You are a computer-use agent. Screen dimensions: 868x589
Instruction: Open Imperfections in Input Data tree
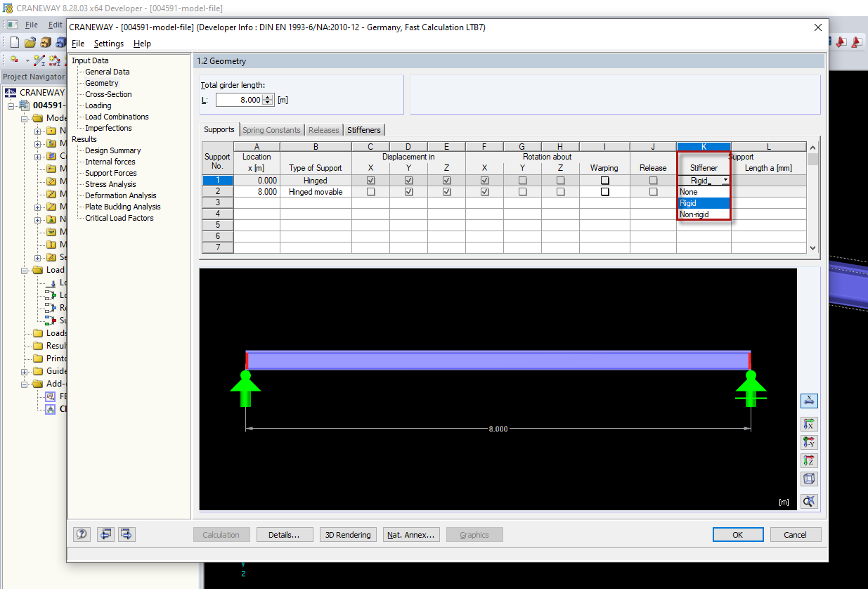point(108,128)
